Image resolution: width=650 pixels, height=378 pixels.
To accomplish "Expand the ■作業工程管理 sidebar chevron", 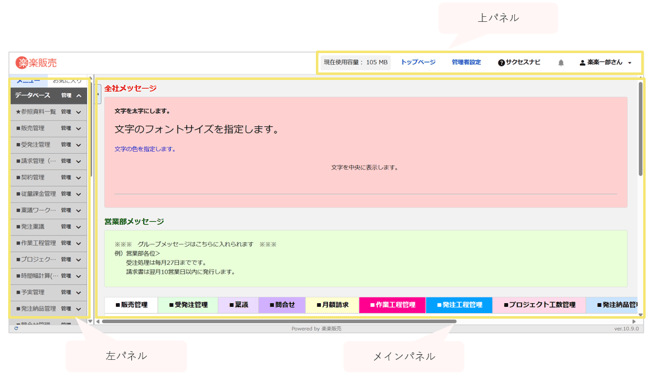I will 79,243.
